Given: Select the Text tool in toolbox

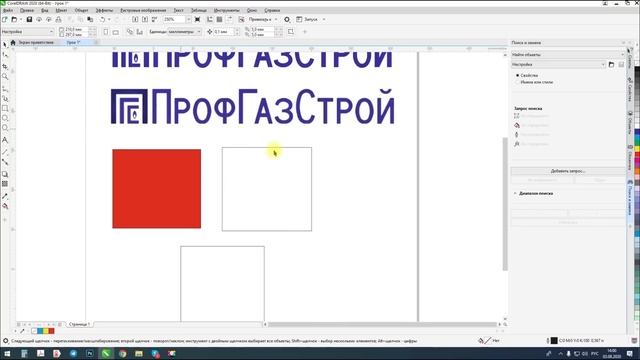Looking at the screenshot, I should [5, 140].
